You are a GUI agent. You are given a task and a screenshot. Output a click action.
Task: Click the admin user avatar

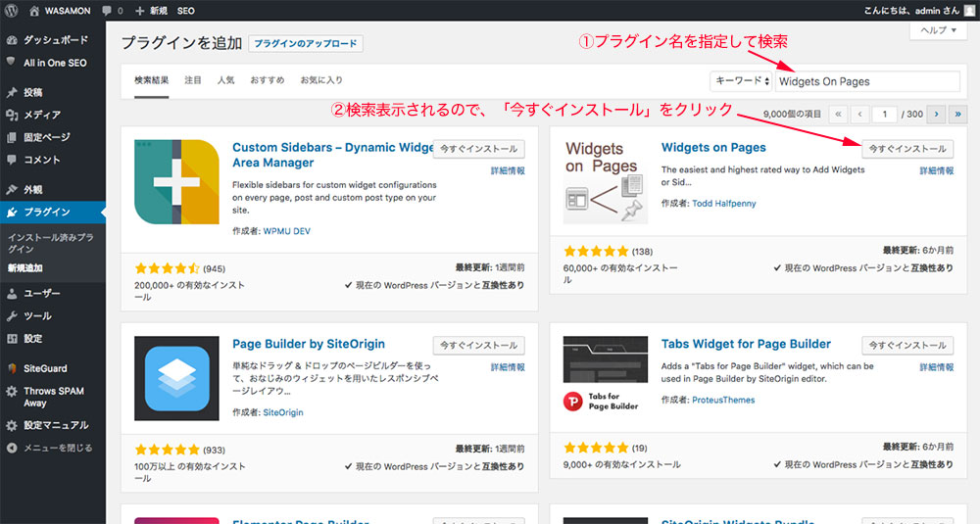969,11
